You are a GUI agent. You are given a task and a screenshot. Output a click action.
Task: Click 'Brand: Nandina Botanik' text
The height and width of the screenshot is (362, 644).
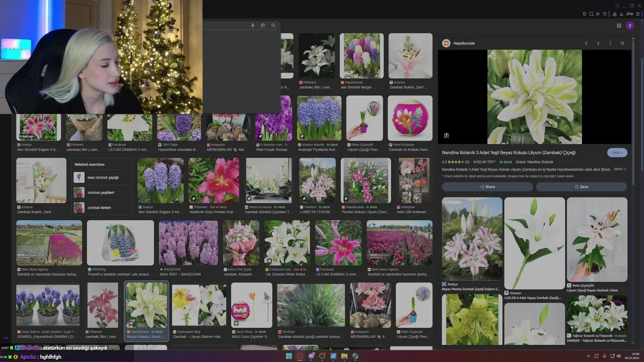[x=534, y=162]
